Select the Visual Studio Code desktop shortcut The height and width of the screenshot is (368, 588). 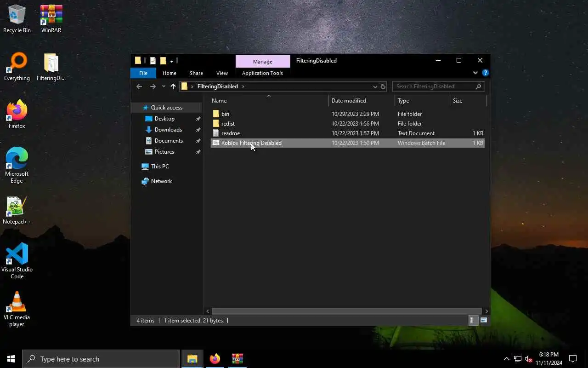[x=17, y=261]
